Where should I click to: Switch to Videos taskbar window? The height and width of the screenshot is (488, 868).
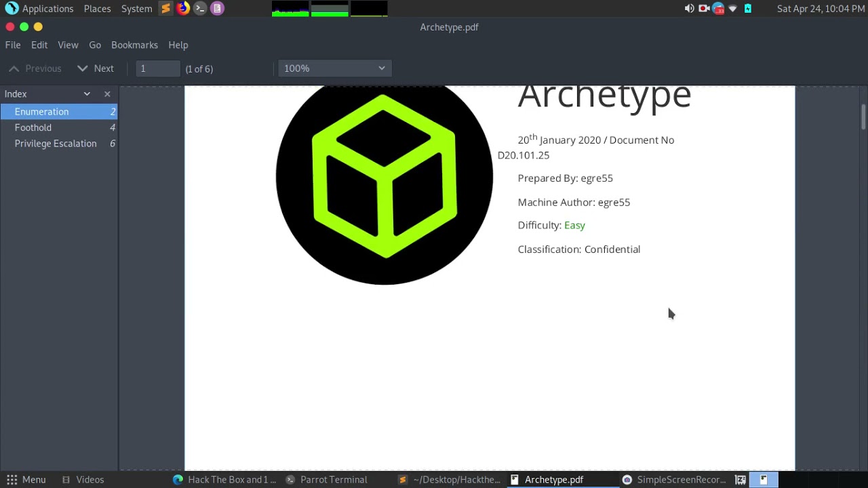pyautogui.click(x=83, y=480)
